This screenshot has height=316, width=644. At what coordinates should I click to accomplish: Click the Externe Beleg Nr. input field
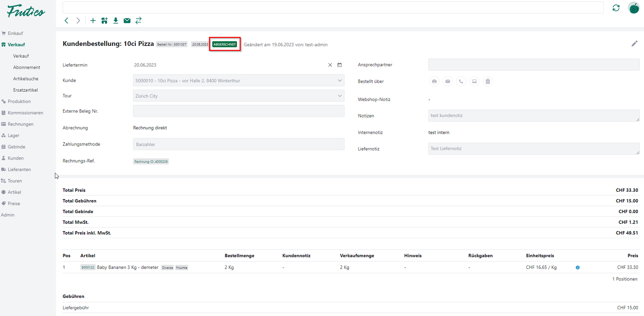pos(239,111)
